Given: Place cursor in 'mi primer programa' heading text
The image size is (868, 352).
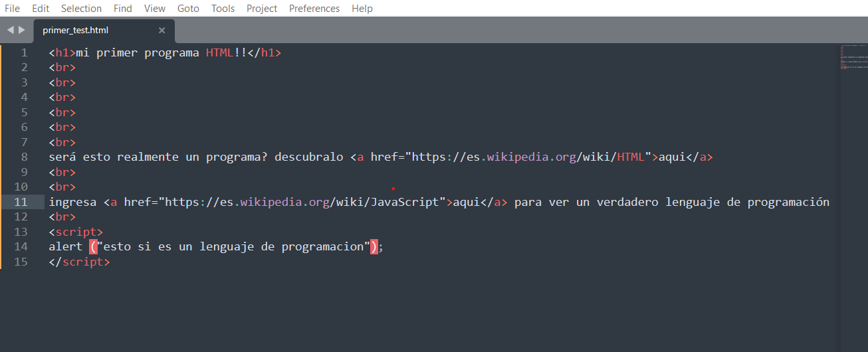Looking at the screenshot, I should click(138, 52).
